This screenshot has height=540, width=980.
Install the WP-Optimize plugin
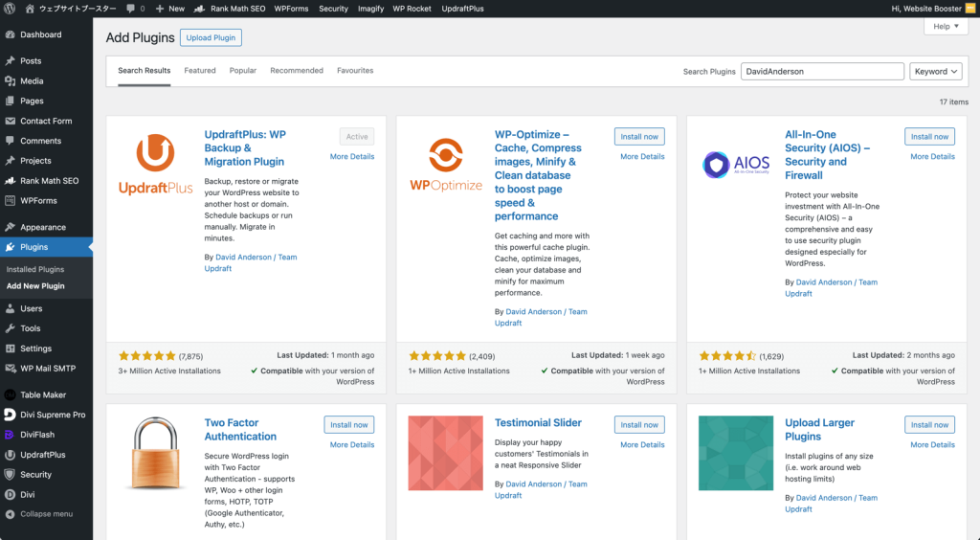(639, 136)
